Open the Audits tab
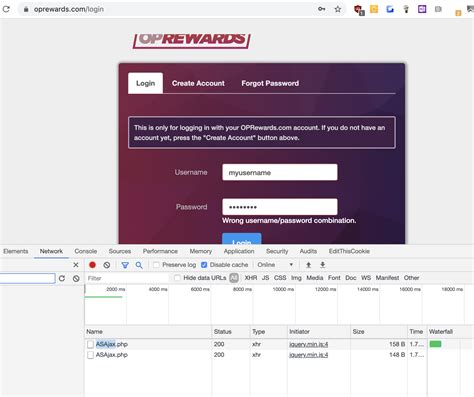 coord(308,251)
